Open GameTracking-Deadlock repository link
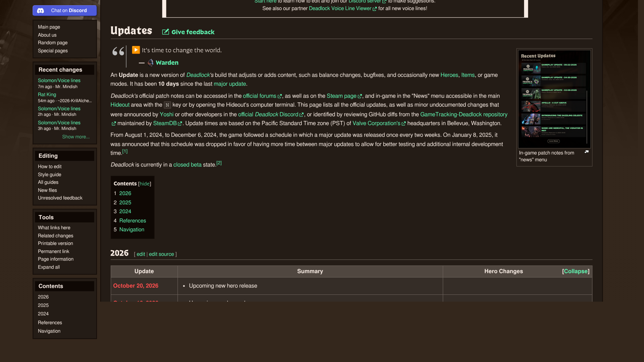Image resolution: width=644 pixels, height=362 pixels. pos(464,114)
